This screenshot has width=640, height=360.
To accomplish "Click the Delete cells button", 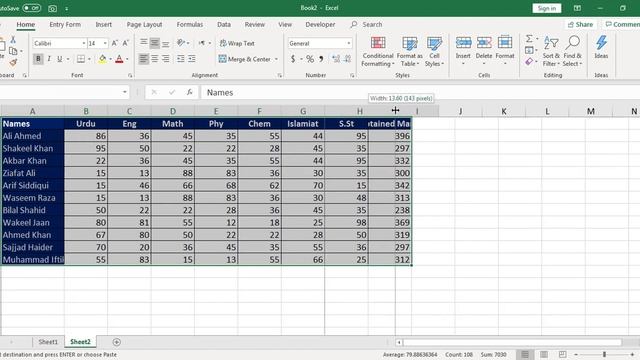I will coord(484,51).
